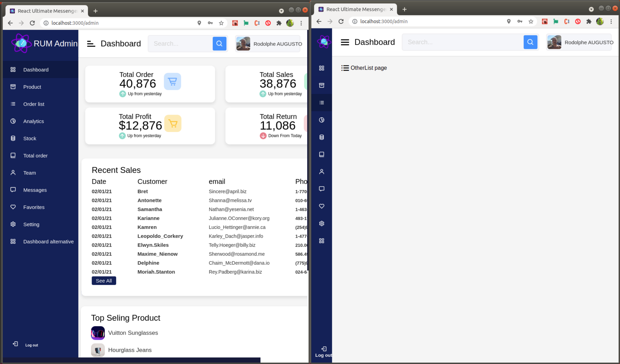Screen dimensions: 620x364
Task: Open Analytics pie icon in collapsed sidebar
Action: point(321,120)
